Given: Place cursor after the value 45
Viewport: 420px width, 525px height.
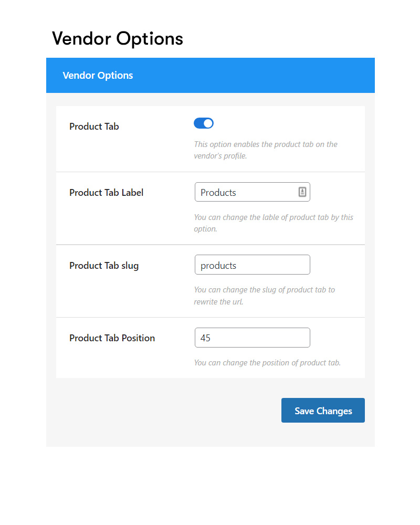Looking at the screenshot, I should pyautogui.click(x=212, y=338).
